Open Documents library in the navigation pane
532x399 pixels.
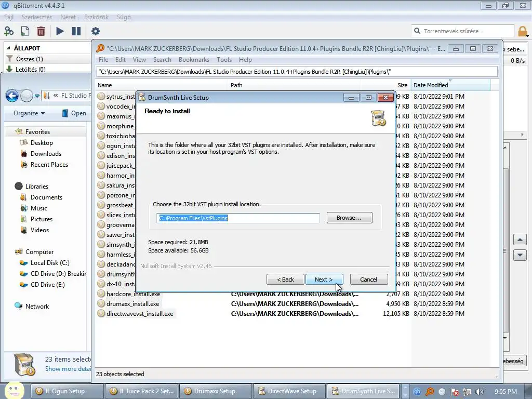point(46,197)
